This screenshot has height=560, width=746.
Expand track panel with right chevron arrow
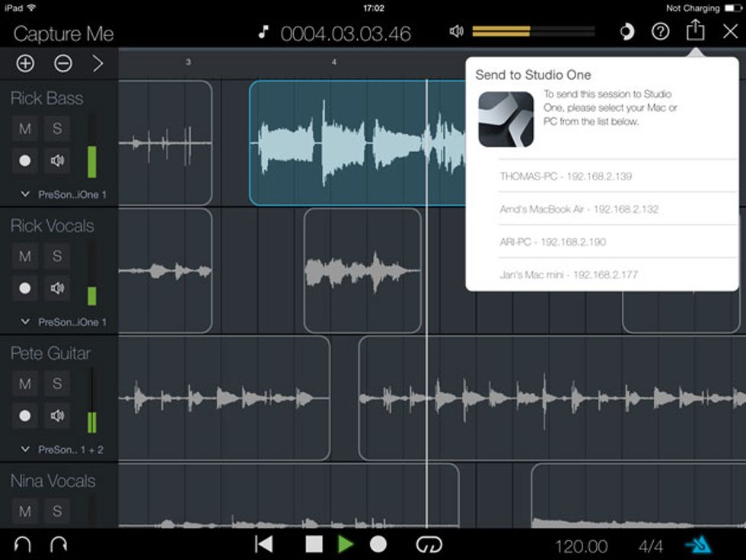(97, 63)
